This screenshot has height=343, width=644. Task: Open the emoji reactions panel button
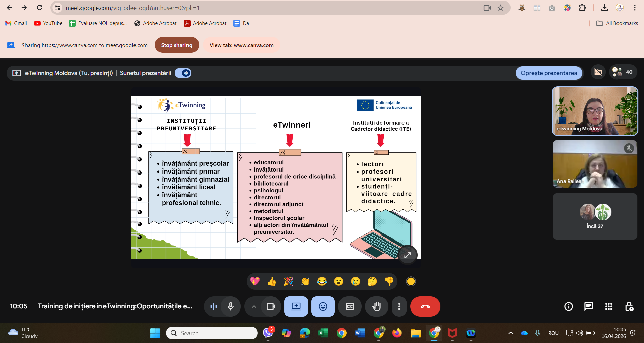coord(323,306)
